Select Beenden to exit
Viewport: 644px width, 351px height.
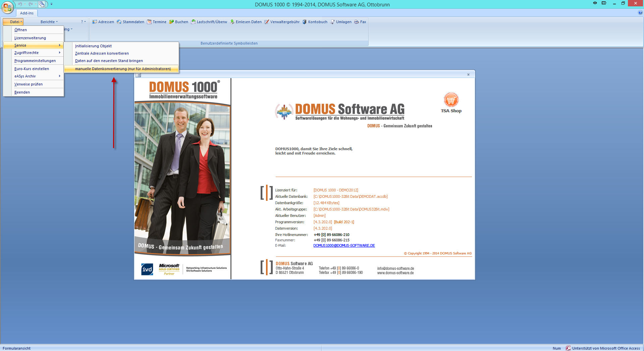click(34, 92)
